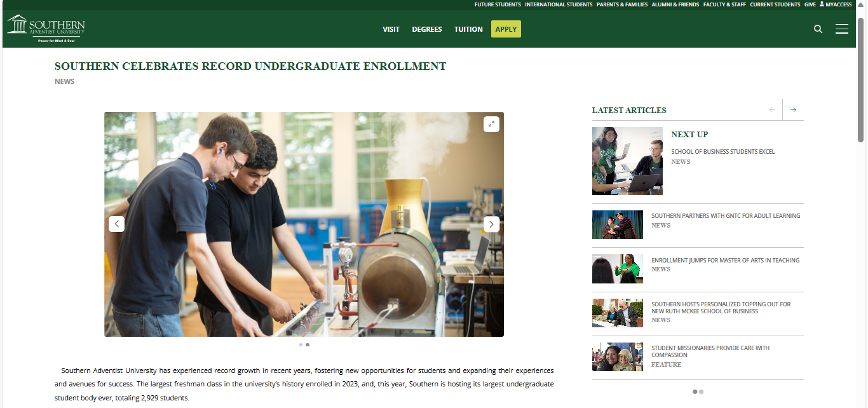Click the School of Business article thumbnail
The width and height of the screenshot is (868, 408).
pyautogui.click(x=627, y=161)
